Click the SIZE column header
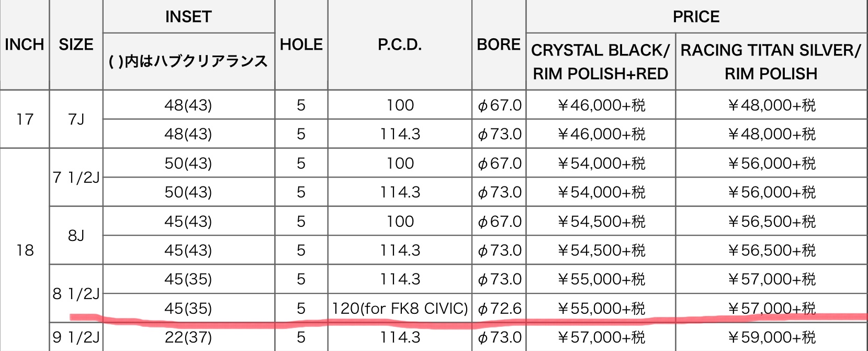 pyautogui.click(x=76, y=45)
